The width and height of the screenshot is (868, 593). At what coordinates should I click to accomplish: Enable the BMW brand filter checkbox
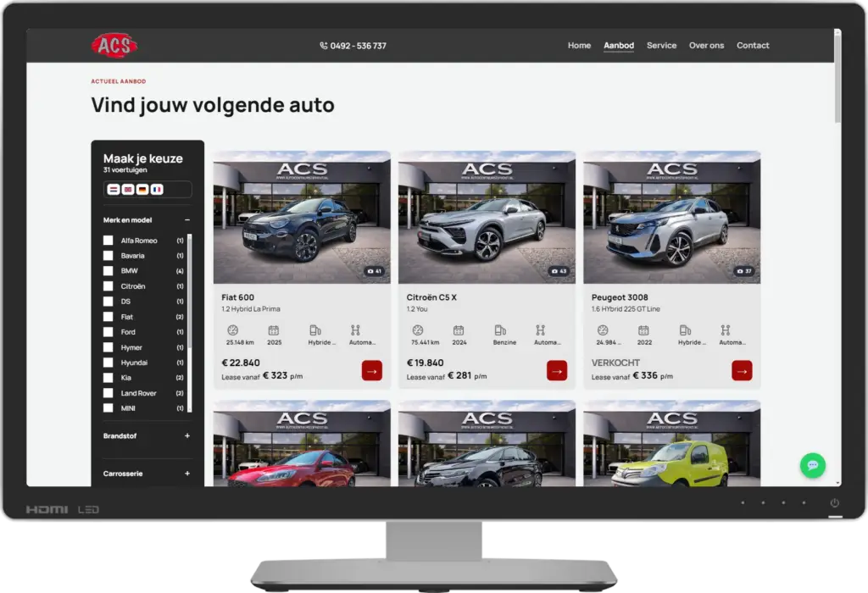click(x=108, y=270)
